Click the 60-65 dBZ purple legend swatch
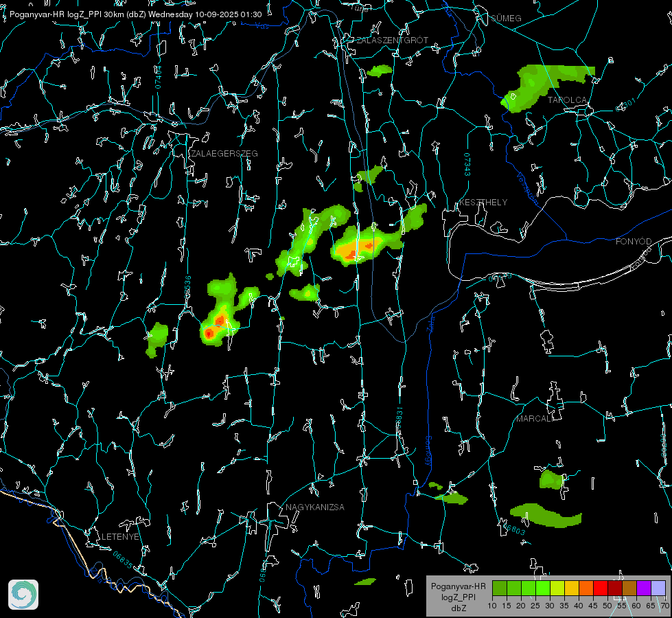 pyautogui.click(x=644, y=588)
